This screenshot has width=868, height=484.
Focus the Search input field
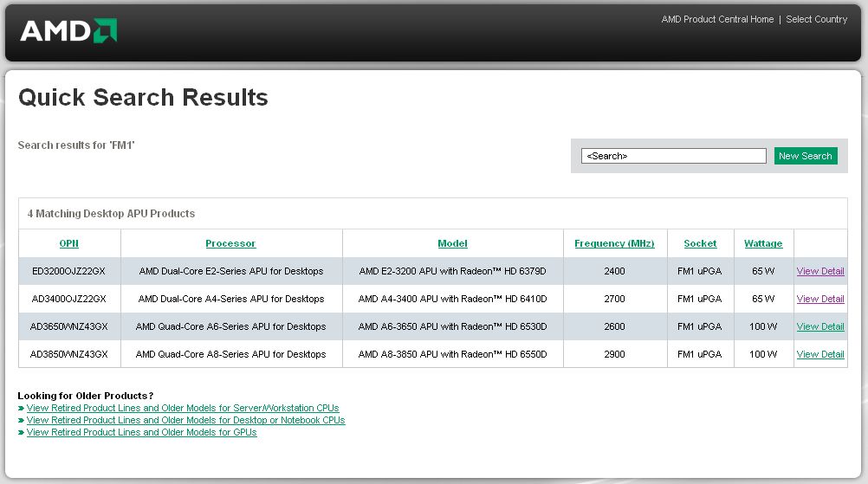click(x=674, y=156)
